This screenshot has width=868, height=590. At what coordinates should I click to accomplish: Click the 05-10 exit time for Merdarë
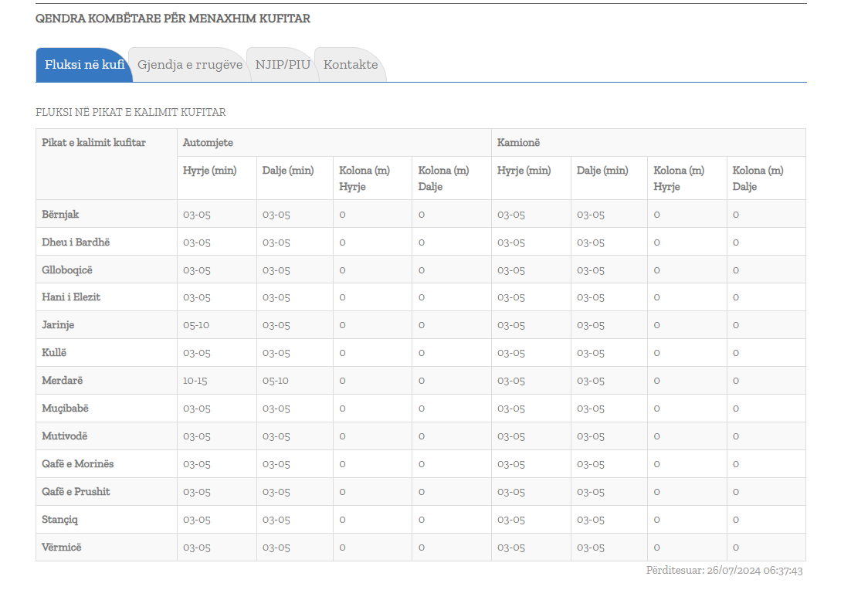click(x=275, y=381)
